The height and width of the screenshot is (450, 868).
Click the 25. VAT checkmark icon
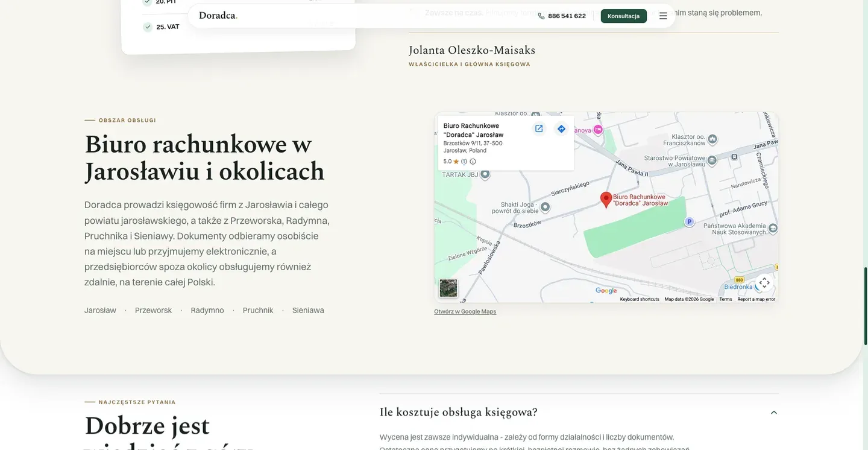148,27
